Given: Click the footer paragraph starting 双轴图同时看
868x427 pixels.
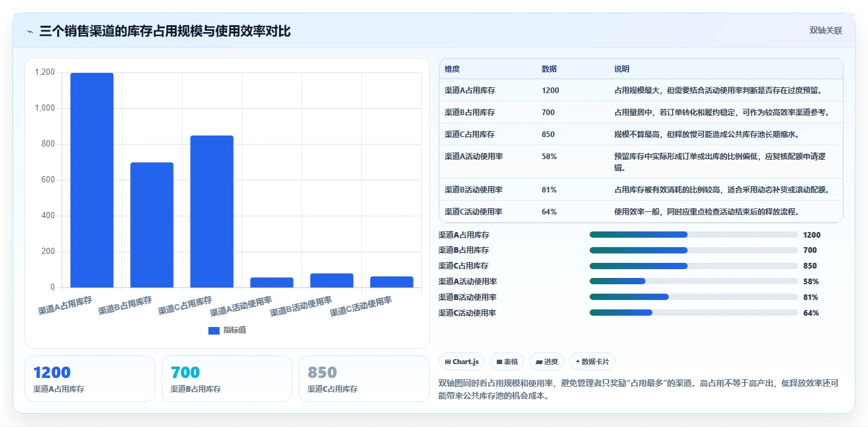Looking at the screenshot, I should [x=639, y=389].
